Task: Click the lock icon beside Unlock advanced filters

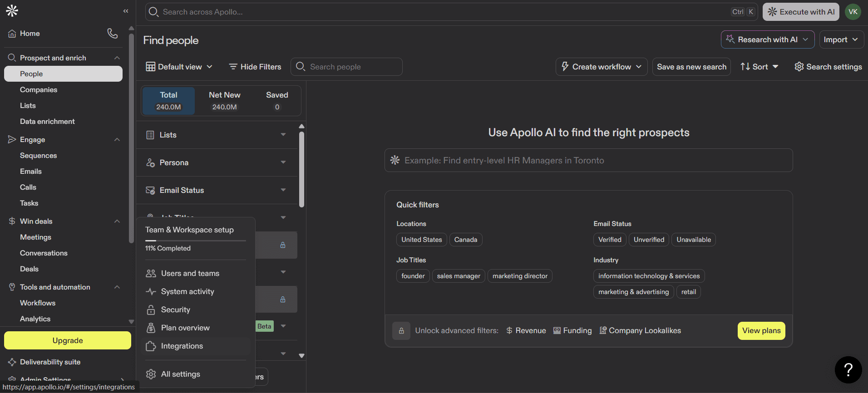Action: point(401,331)
